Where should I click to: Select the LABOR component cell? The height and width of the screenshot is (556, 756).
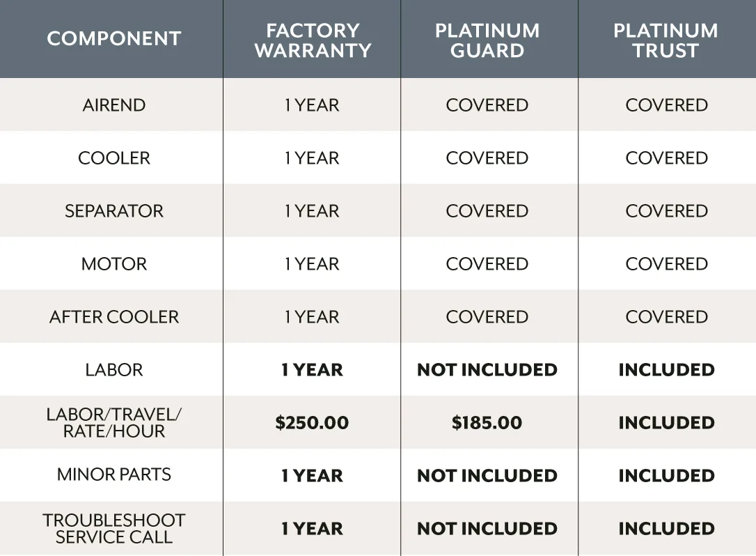click(114, 370)
